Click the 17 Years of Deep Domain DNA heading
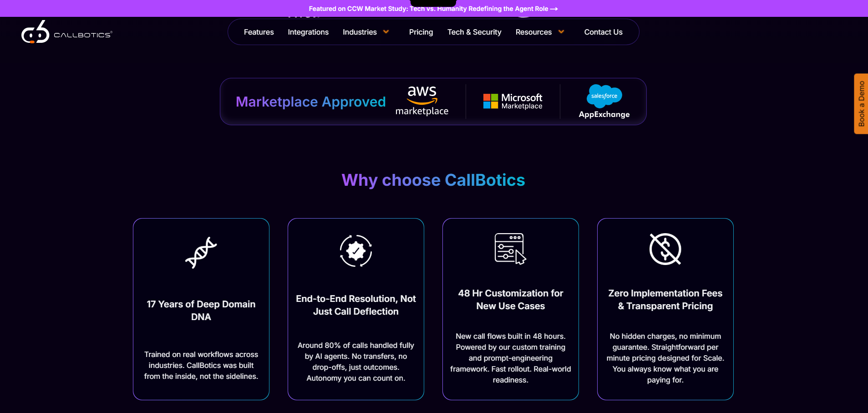868x413 pixels. [x=201, y=310]
